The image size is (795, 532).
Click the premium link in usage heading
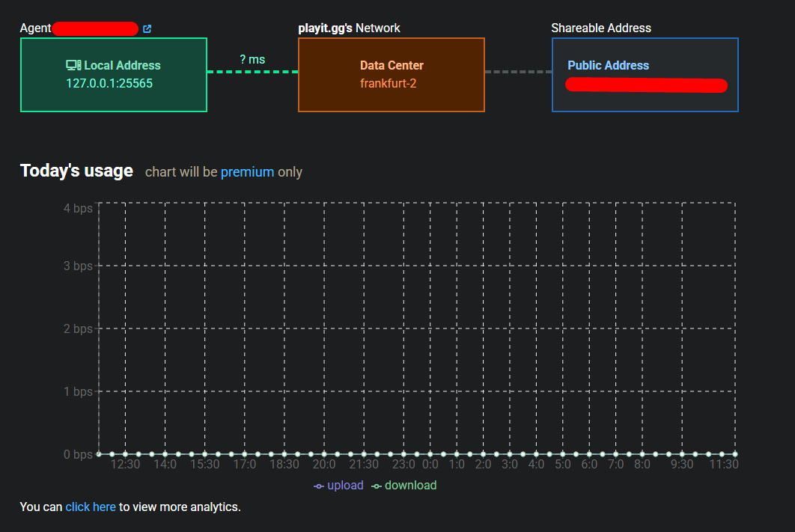(248, 172)
